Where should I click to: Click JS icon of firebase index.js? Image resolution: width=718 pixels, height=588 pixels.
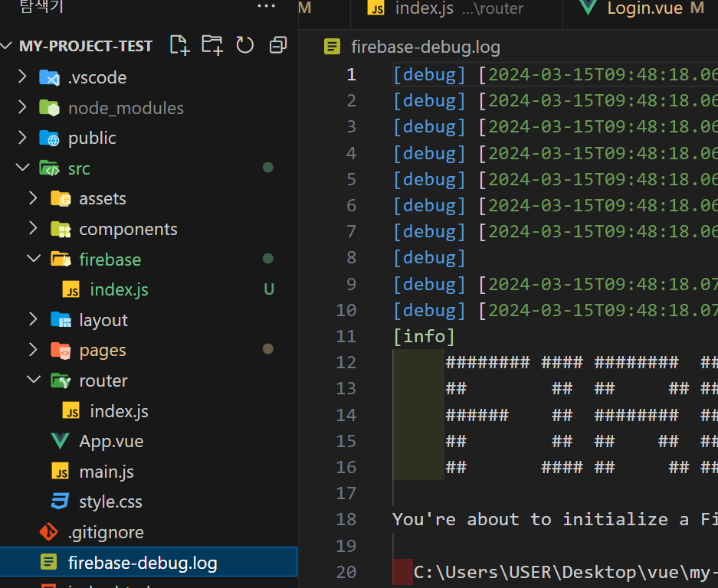71,289
